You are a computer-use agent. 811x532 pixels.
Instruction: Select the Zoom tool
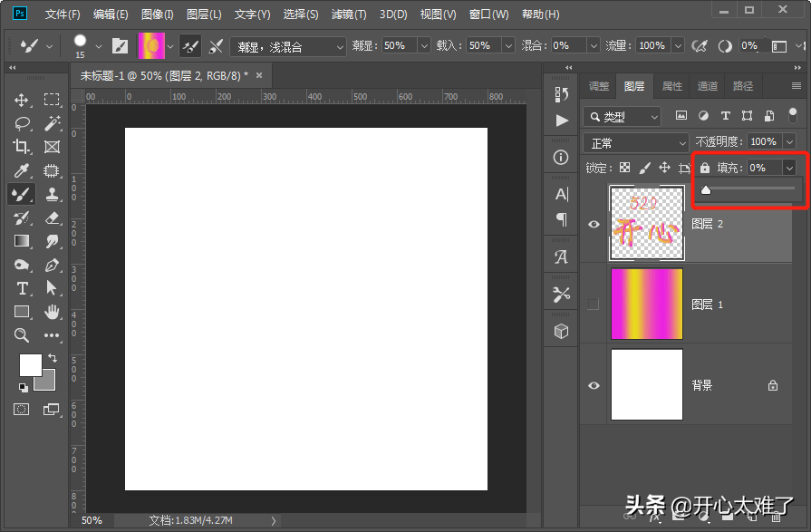click(22, 336)
